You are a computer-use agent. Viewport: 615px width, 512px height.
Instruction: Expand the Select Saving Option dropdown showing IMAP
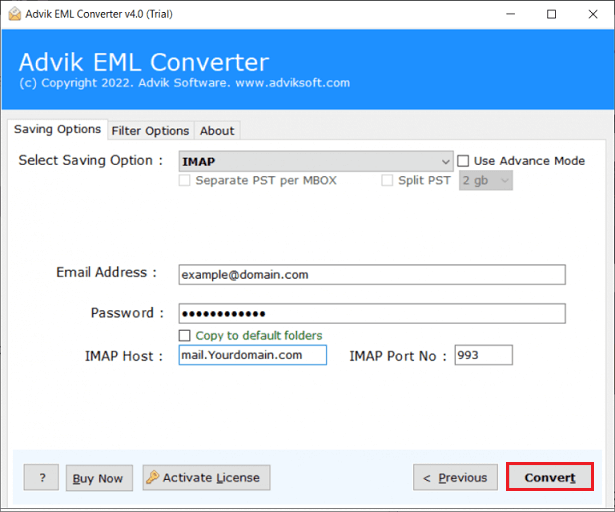point(316,161)
